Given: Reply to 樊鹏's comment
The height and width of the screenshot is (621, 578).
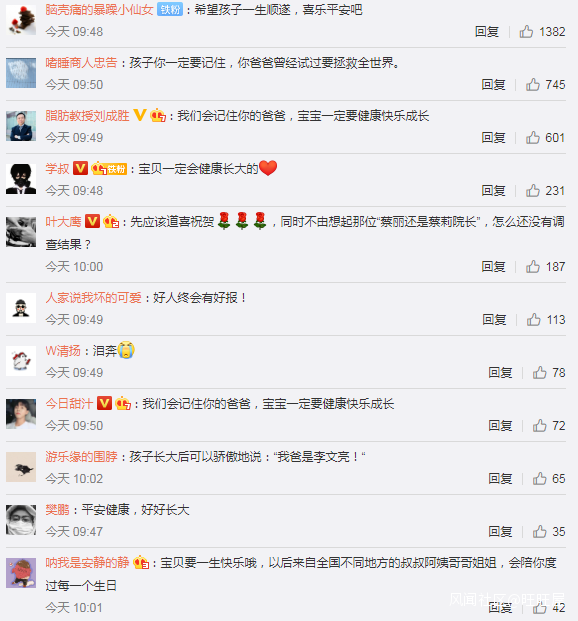Looking at the screenshot, I should (500, 531).
